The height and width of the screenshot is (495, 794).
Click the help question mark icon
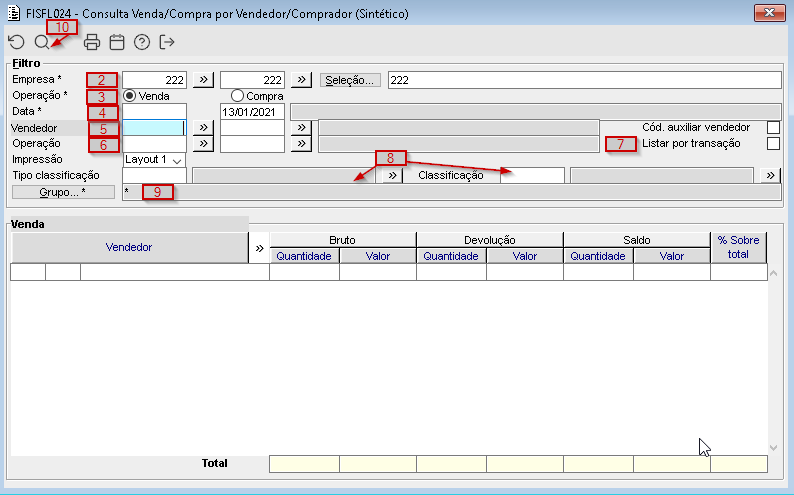(142, 42)
